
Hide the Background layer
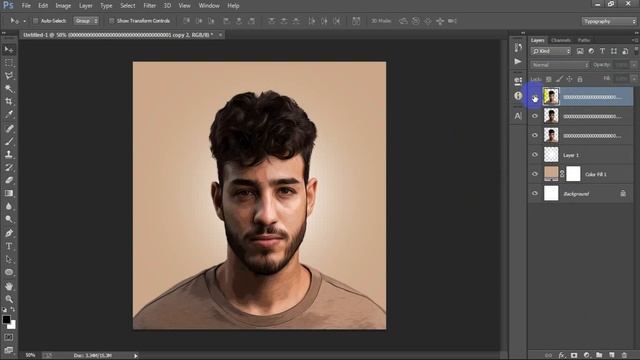click(535, 193)
